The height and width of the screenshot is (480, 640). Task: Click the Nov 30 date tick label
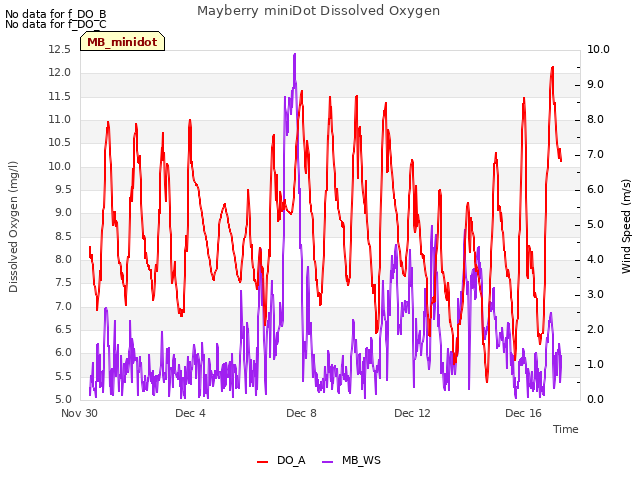point(79,413)
